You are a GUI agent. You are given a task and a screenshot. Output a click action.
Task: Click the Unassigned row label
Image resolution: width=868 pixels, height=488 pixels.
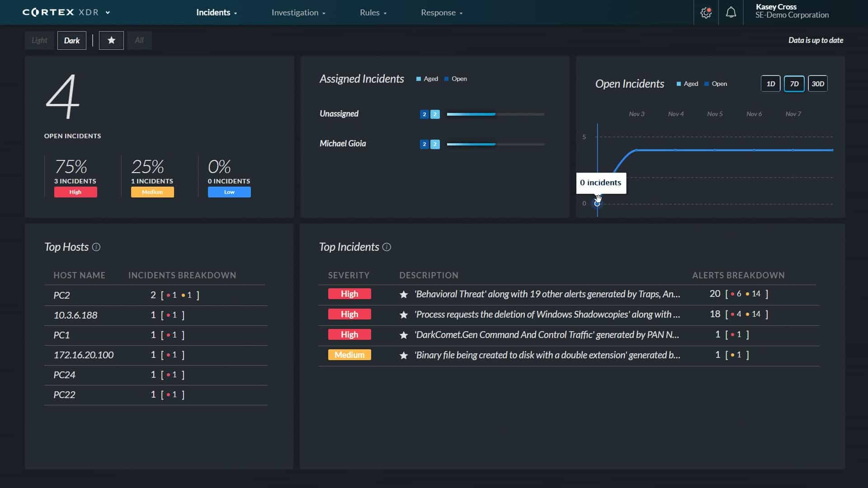point(339,114)
